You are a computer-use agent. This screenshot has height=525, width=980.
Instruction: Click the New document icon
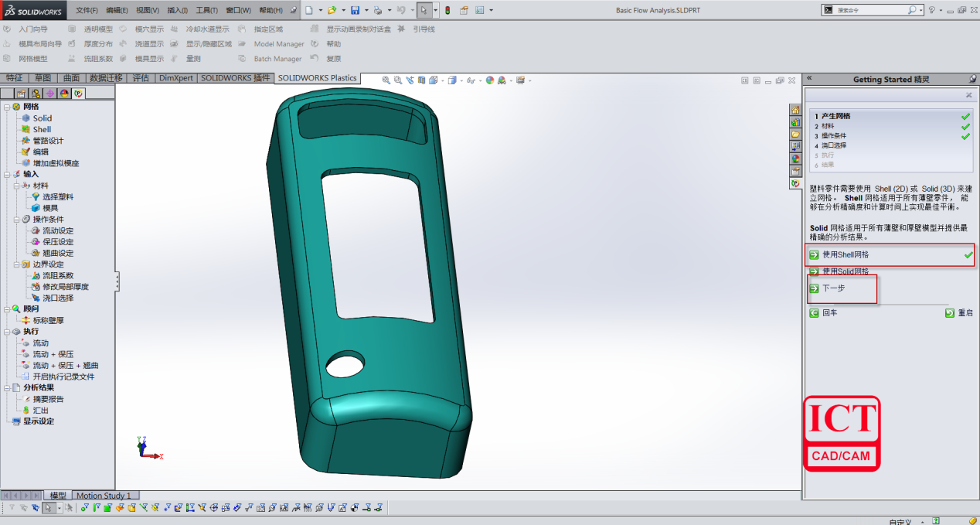tap(308, 10)
